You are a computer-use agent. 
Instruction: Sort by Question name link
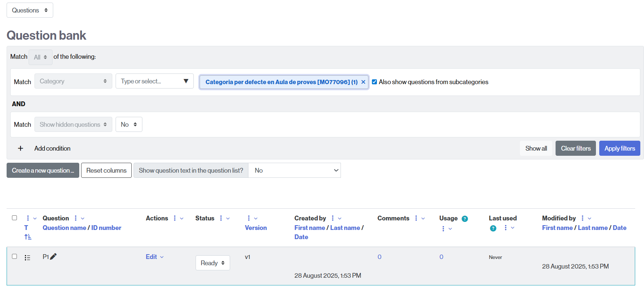pos(64,228)
